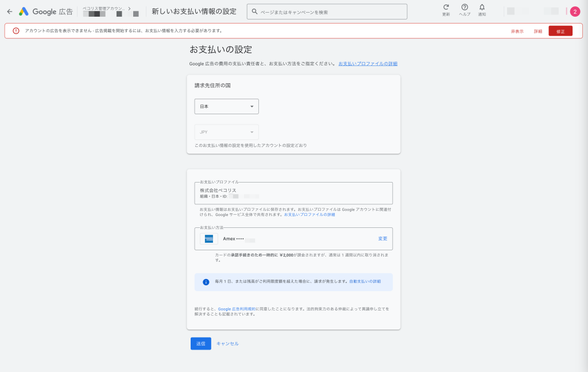
Task: Open 自動支払いの詳細 link
Action: 365,281
